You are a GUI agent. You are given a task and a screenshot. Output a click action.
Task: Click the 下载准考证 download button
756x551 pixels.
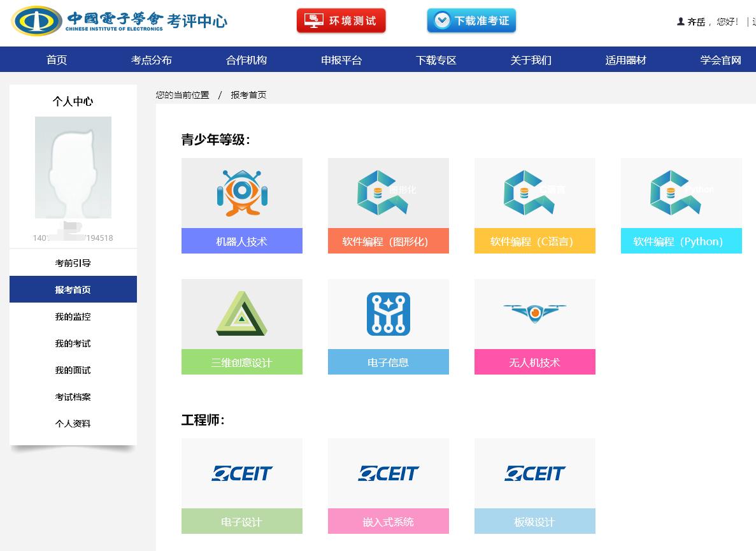[x=471, y=20]
